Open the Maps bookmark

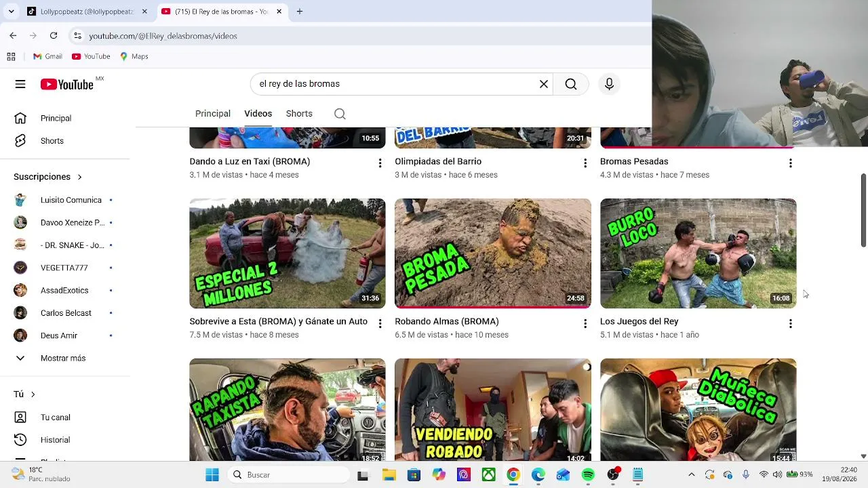(134, 56)
